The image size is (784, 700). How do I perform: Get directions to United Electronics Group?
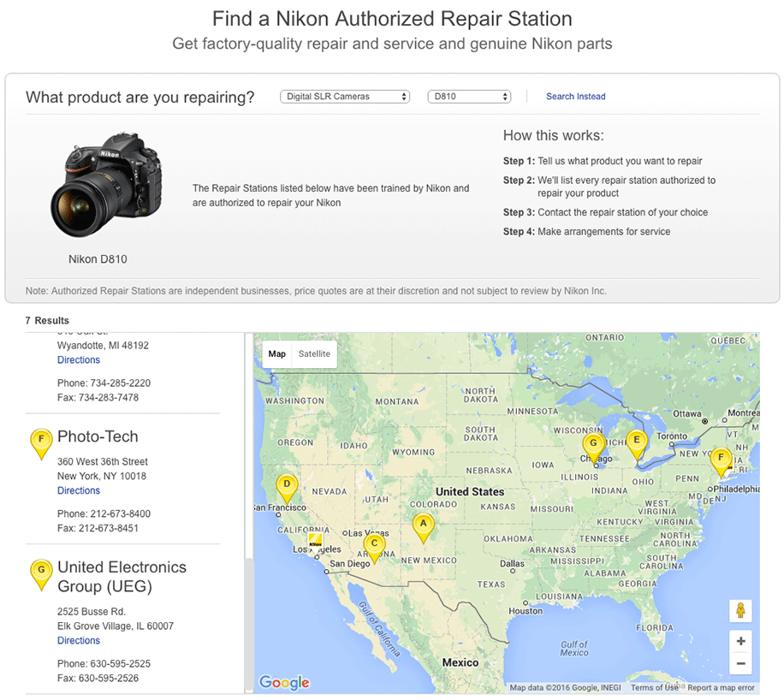79,641
